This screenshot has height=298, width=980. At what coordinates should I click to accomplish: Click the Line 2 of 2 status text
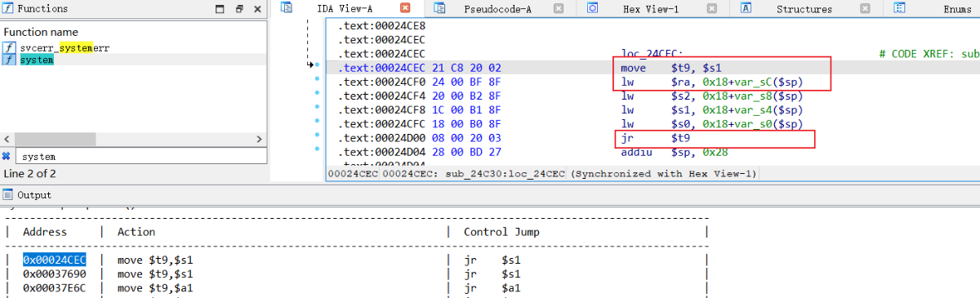coord(30,173)
